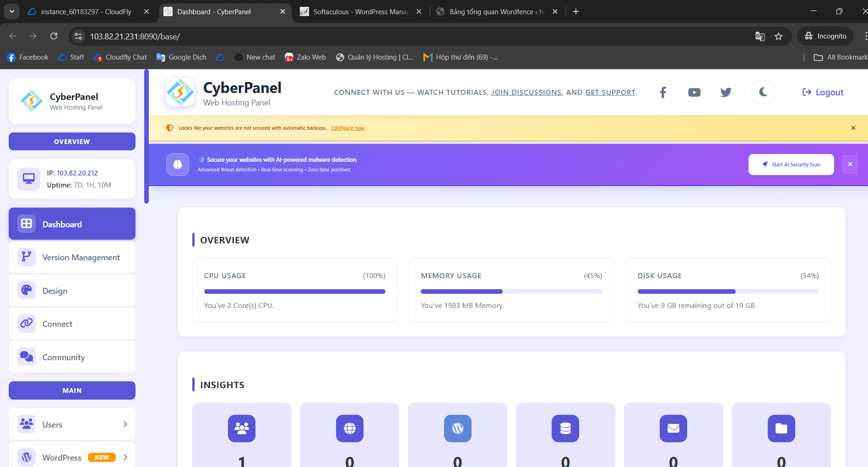Switch to Softaculous WordPress Manager tab
Viewport: 868px width, 467px height.
point(360,11)
